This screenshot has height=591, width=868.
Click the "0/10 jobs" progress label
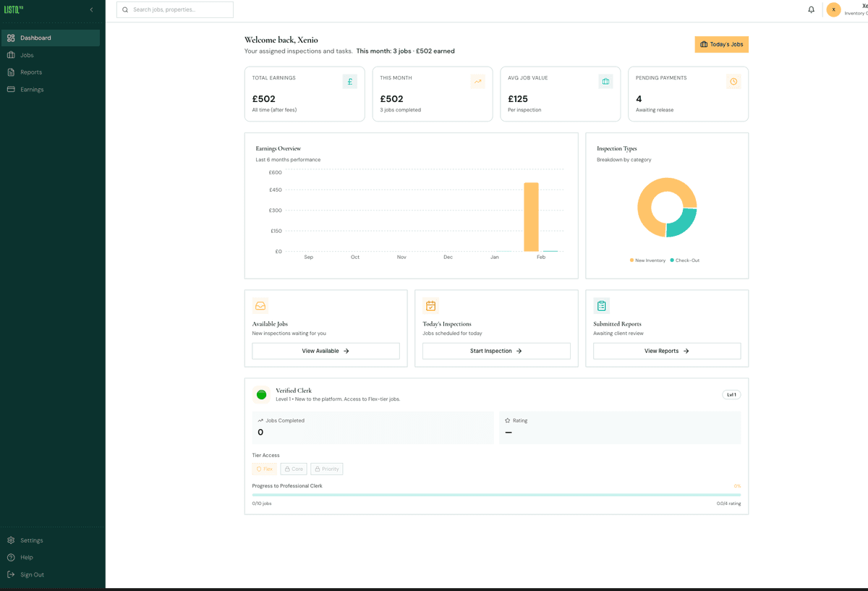[262, 503]
